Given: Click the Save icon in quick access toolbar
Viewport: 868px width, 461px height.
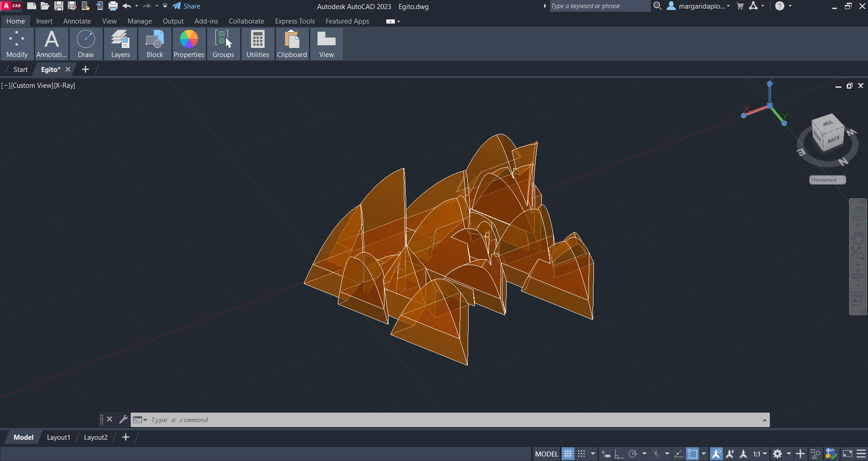Looking at the screenshot, I should pos(59,6).
